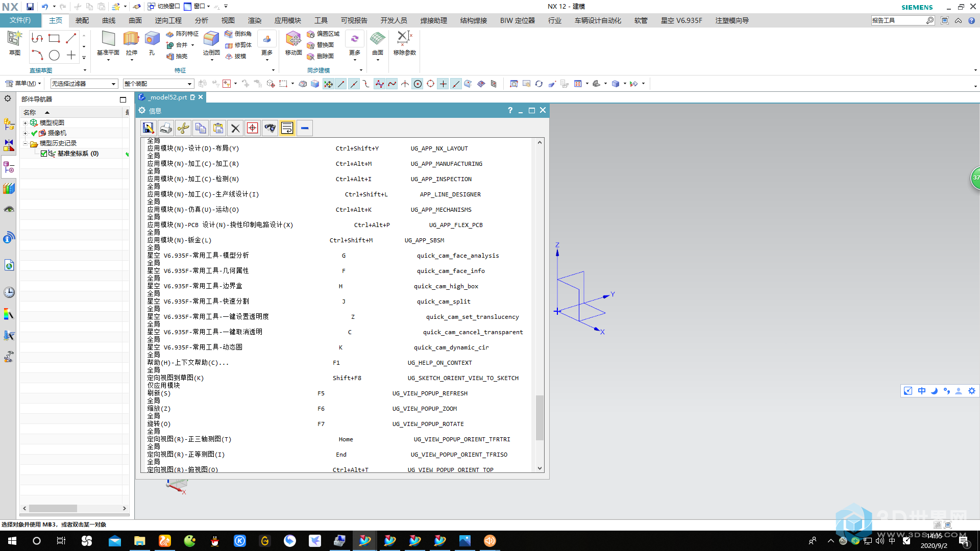This screenshot has width=980, height=551.
Task: Open the 整个装配 scope dropdown
Action: pyautogui.click(x=158, y=84)
